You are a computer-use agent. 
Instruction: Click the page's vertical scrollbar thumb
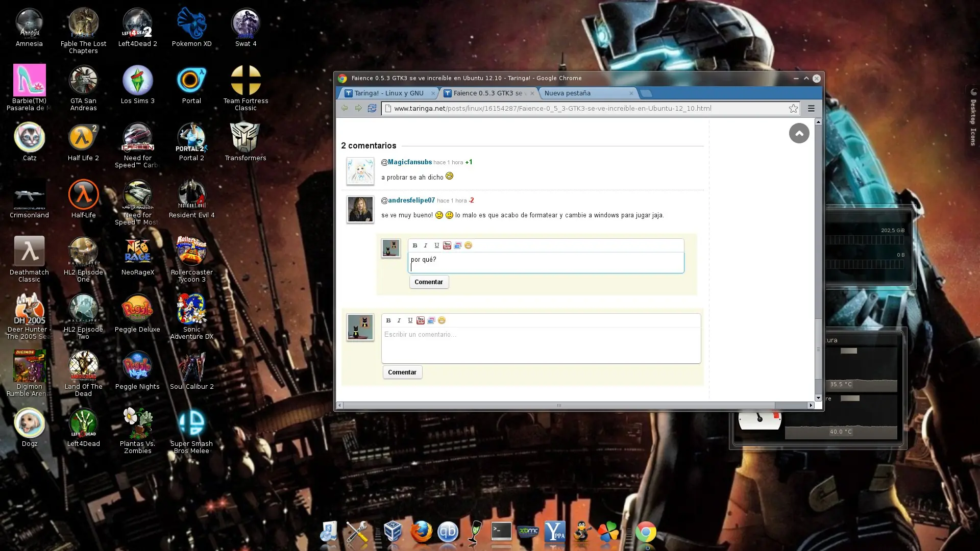tap(818, 349)
